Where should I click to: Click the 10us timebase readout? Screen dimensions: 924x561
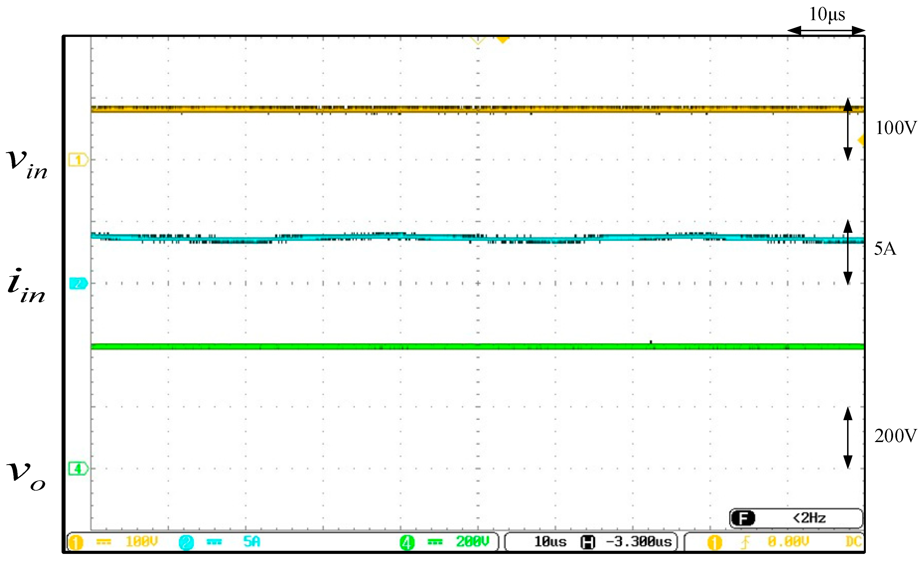pyautogui.click(x=550, y=541)
